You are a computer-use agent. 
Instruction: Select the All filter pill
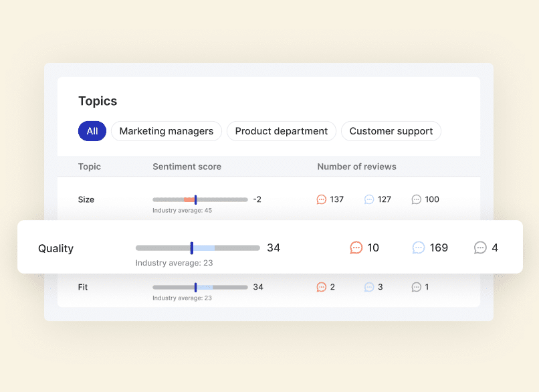click(92, 131)
